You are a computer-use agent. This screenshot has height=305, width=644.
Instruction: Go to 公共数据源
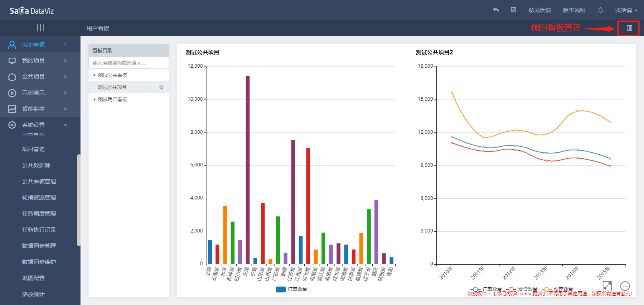pos(36,165)
